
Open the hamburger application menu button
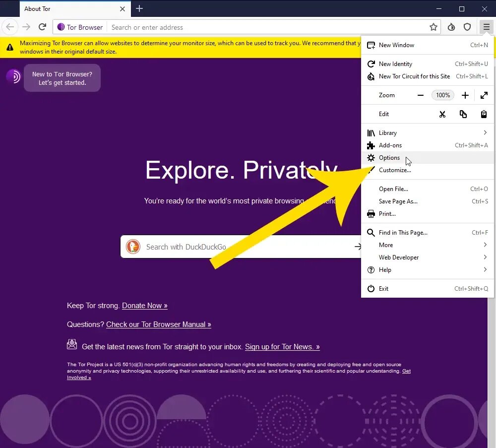(486, 27)
